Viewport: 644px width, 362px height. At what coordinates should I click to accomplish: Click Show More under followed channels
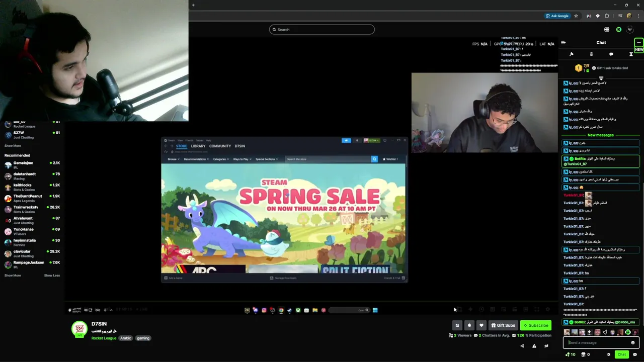13,146
